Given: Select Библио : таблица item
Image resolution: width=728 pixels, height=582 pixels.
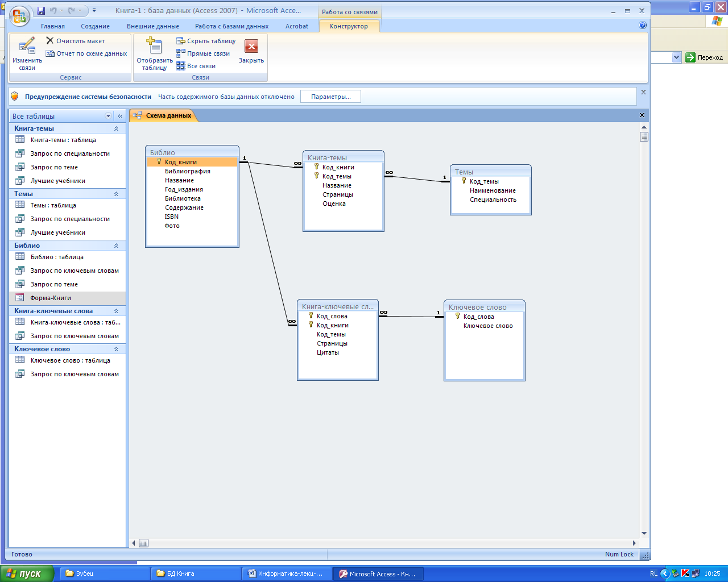Looking at the screenshot, I should [67, 257].
